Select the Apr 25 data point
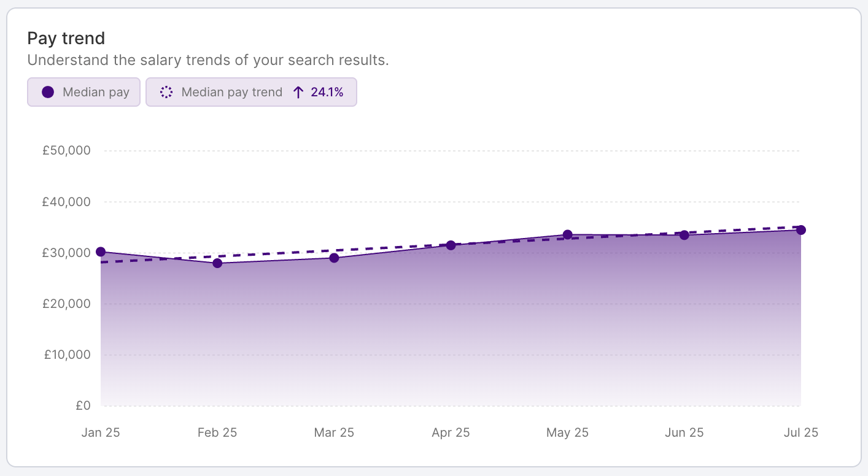This screenshot has height=476, width=868. point(451,245)
